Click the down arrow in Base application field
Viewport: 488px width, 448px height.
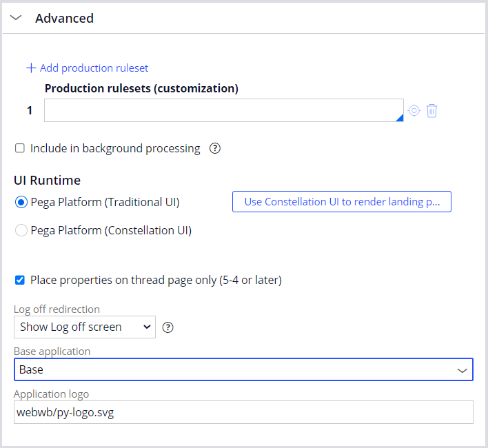tap(462, 370)
